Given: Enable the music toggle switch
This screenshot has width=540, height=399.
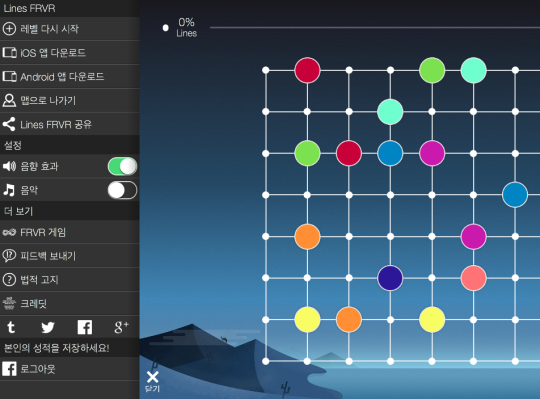Looking at the screenshot, I should [x=122, y=190].
